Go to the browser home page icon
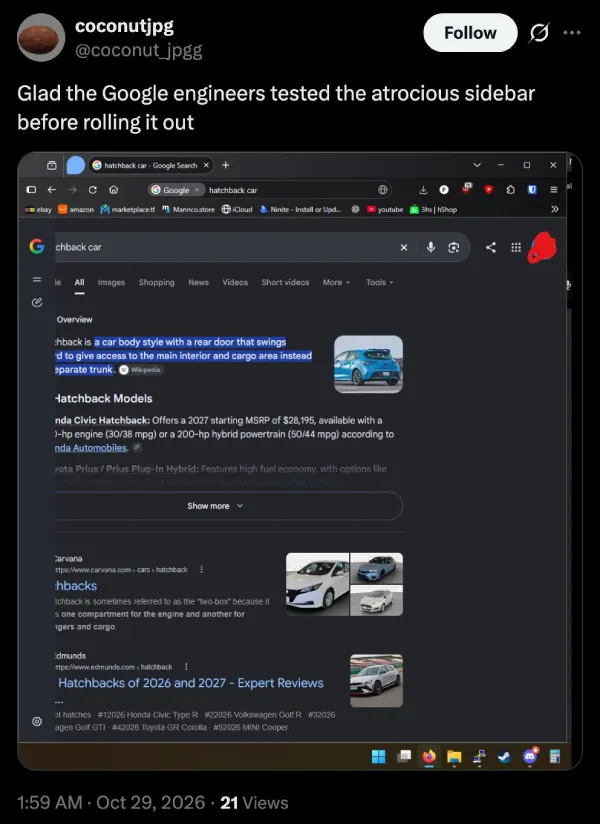 (x=113, y=190)
